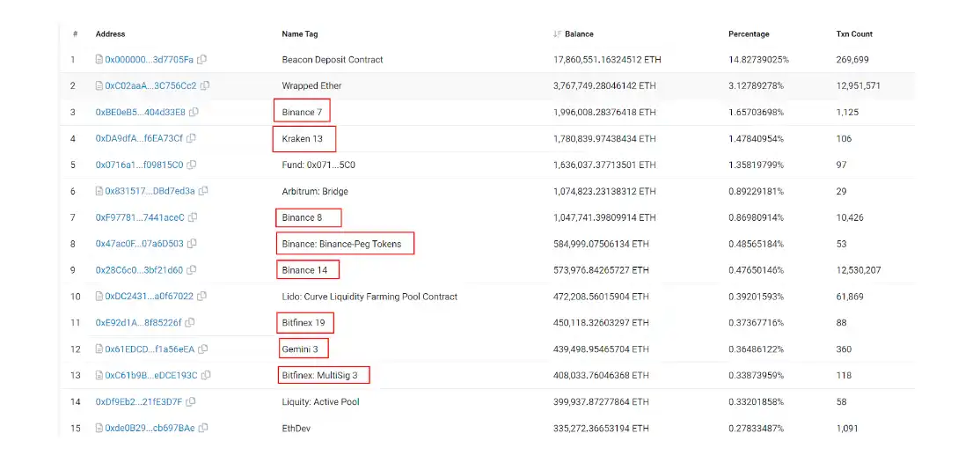The width and height of the screenshot is (980, 470).
Task: Select the Lido: Curve Liquidity Farming Pool tag
Action: (370, 297)
